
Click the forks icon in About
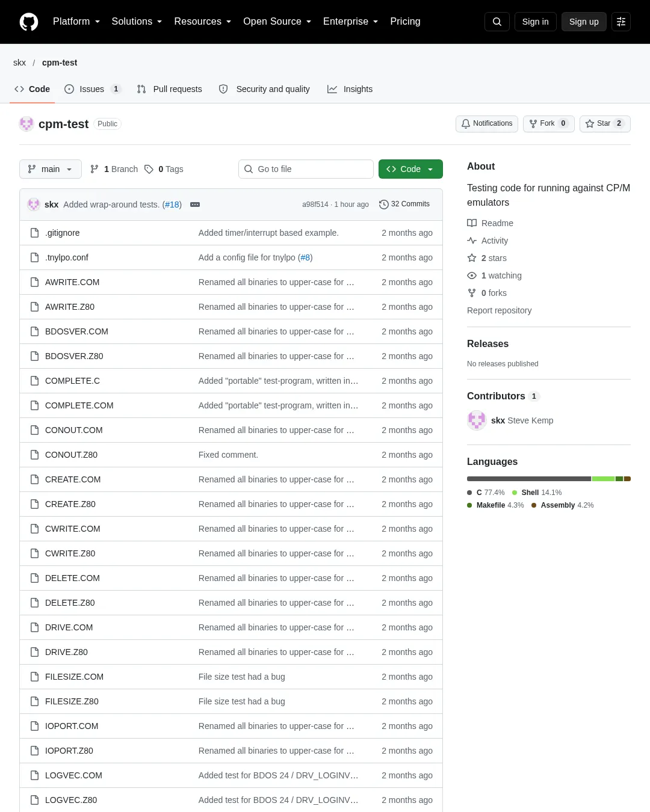pyautogui.click(x=472, y=293)
